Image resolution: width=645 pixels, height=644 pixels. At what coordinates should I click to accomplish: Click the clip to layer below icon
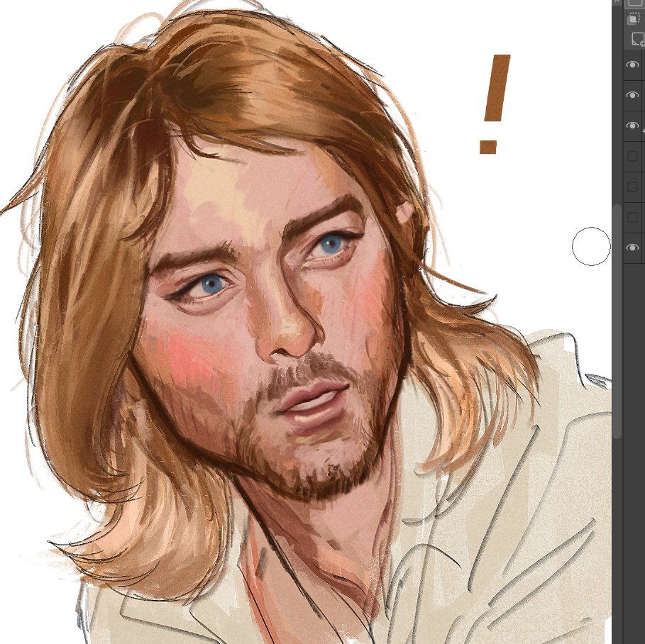[x=633, y=19]
